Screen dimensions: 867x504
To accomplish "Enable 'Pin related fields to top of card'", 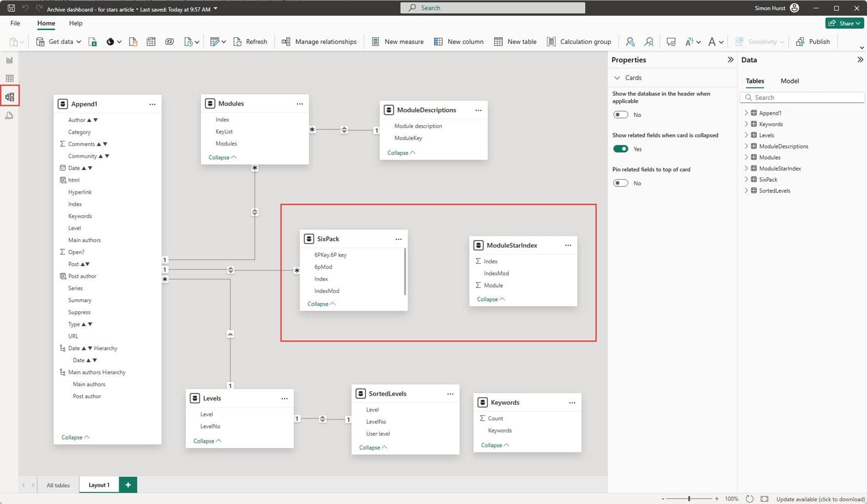I will (x=620, y=183).
